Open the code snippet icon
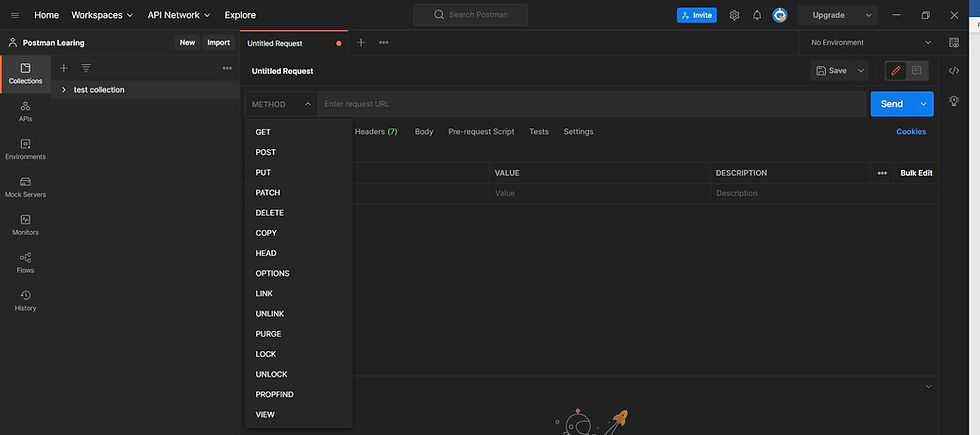 pyautogui.click(x=954, y=71)
